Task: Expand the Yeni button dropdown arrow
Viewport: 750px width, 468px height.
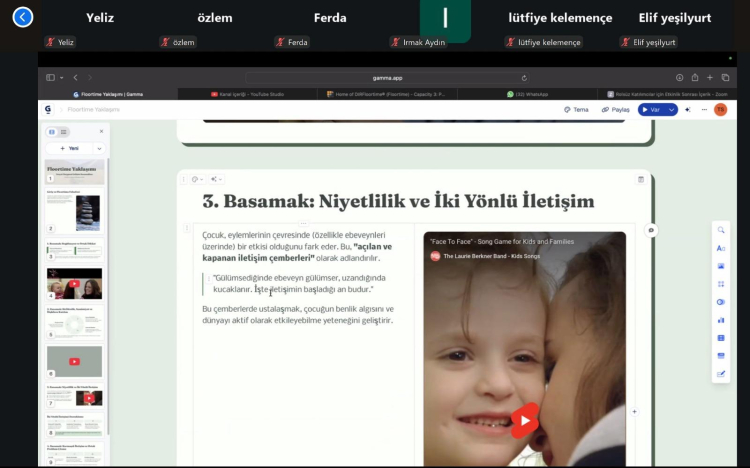Action: pos(99,148)
